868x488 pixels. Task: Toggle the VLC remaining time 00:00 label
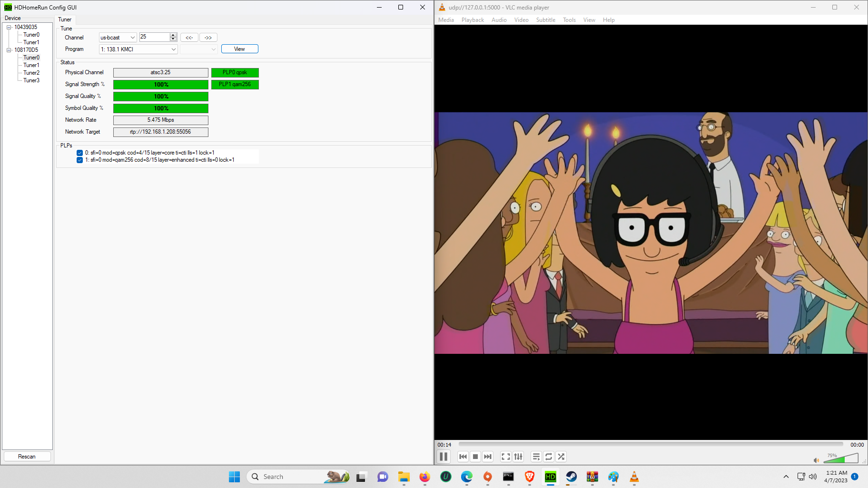click(x=857, y=445)
